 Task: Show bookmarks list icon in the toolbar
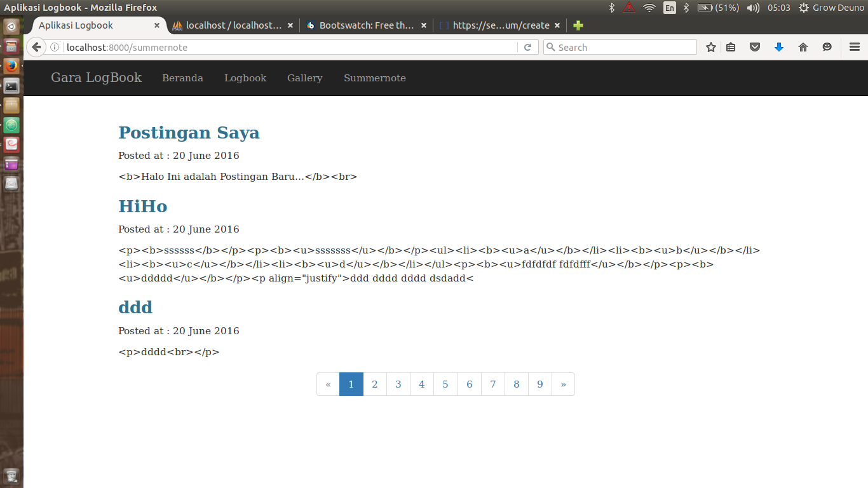[x=731, y=47]
